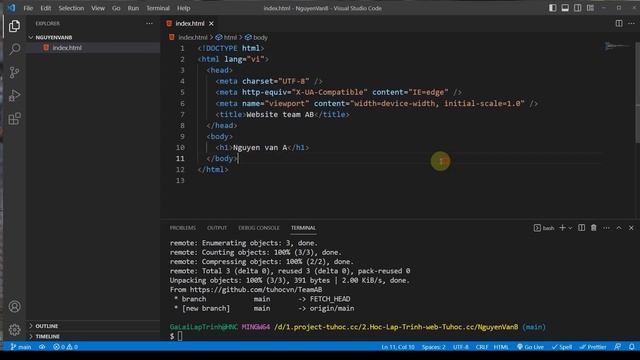Change the CRLF end-of-line sequence
Screen dimensions: 640x360
[482, 347]
